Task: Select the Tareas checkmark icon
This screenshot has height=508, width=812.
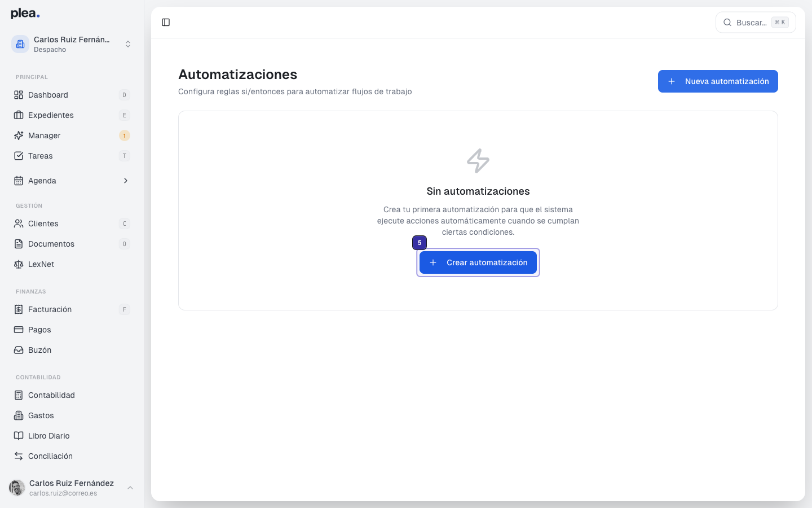Action: click(18, 156)
